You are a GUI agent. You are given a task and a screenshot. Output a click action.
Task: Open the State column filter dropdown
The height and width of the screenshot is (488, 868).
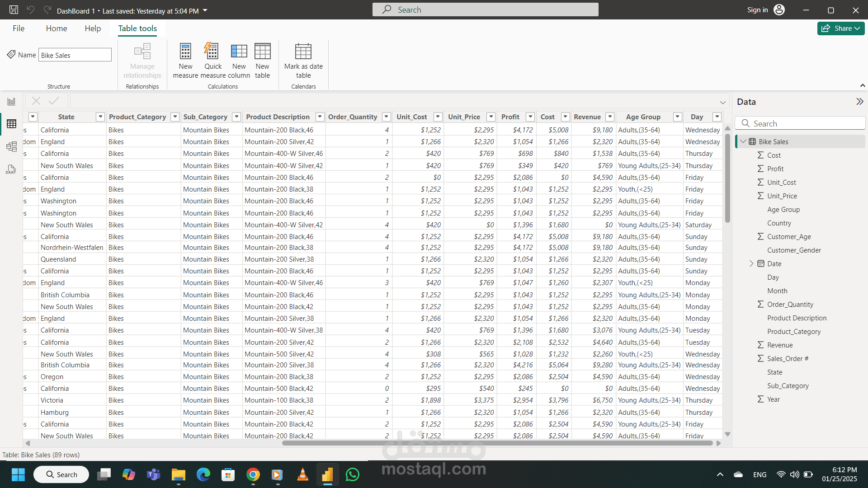pyautogui.click(x=100, y=117)
